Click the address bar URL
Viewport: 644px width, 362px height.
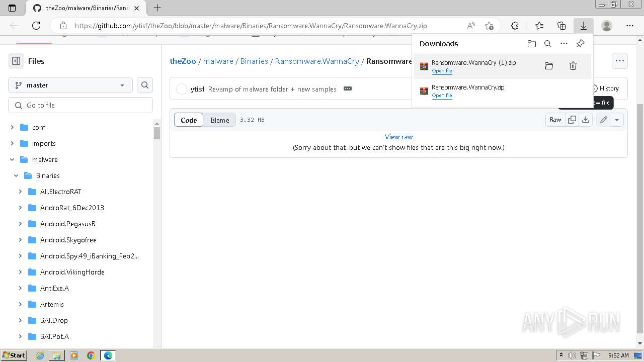pyautogui.click(x=251, y=26)
